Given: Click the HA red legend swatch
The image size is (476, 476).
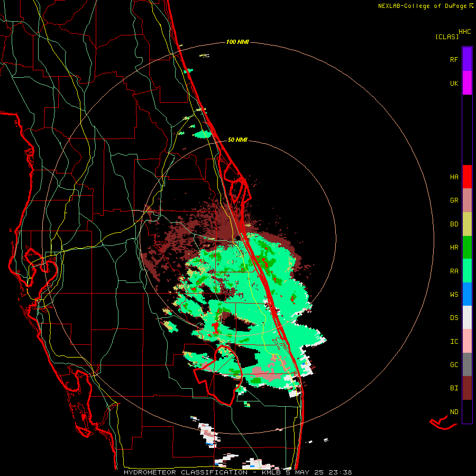Looking at the screenshot, I should (467, 177).
